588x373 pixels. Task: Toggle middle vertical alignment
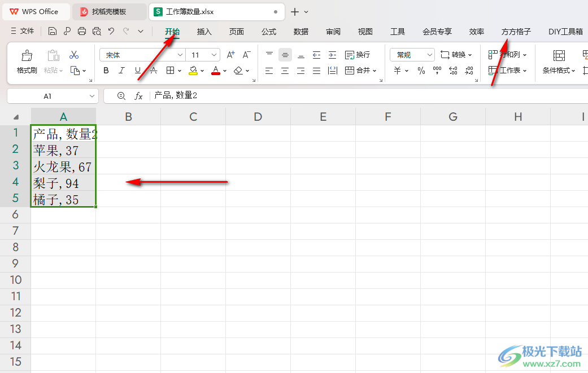(x=285, y=55)
